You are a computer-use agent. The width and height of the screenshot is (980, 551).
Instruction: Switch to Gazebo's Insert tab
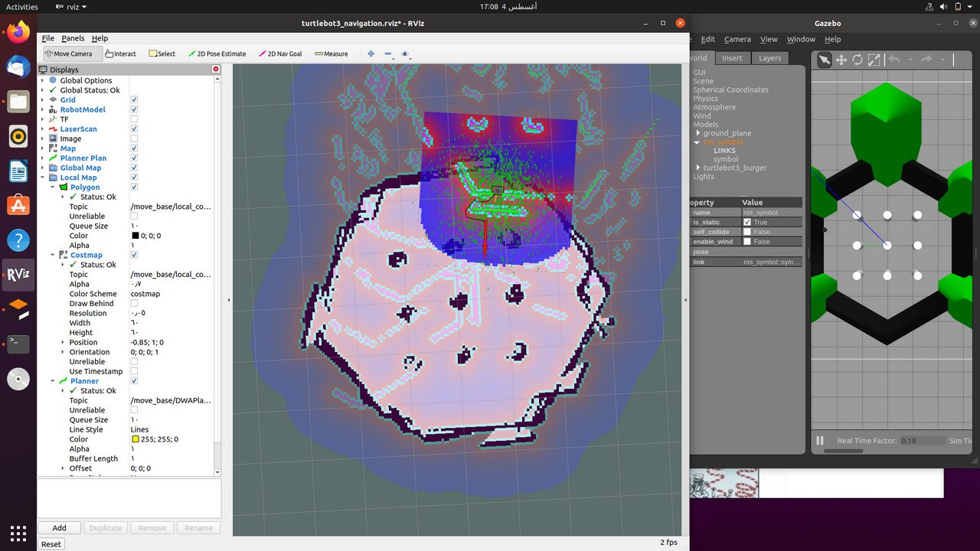pyautogui.click(x=733, y=57)
